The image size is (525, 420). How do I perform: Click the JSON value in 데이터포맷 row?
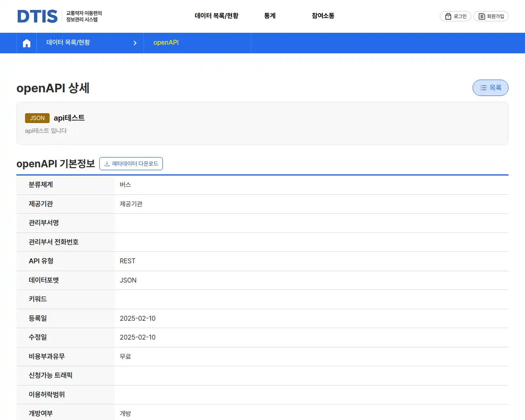tap(128, 281)
